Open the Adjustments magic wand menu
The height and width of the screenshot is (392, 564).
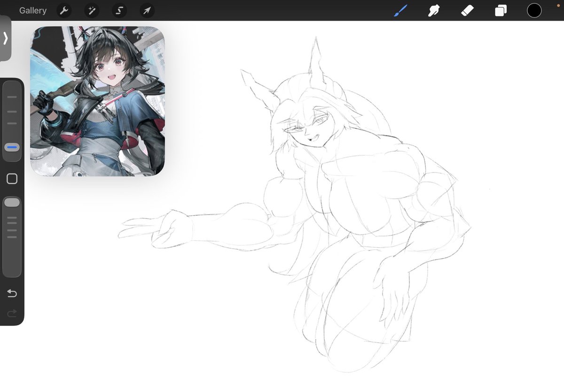point(92,10)
